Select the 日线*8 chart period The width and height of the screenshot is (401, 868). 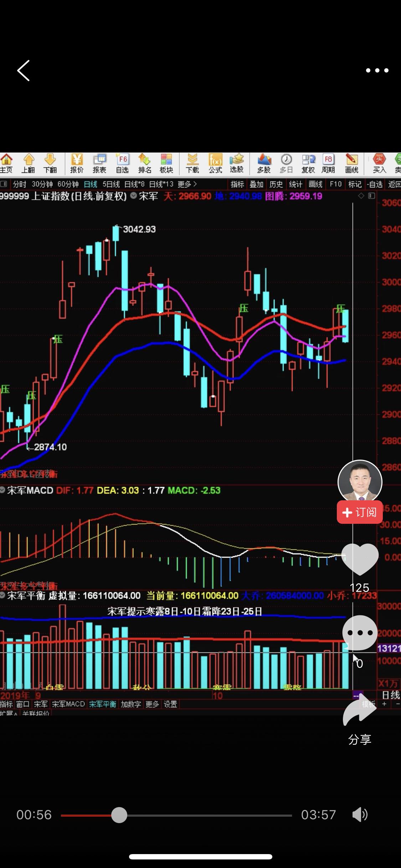(134, 184)
